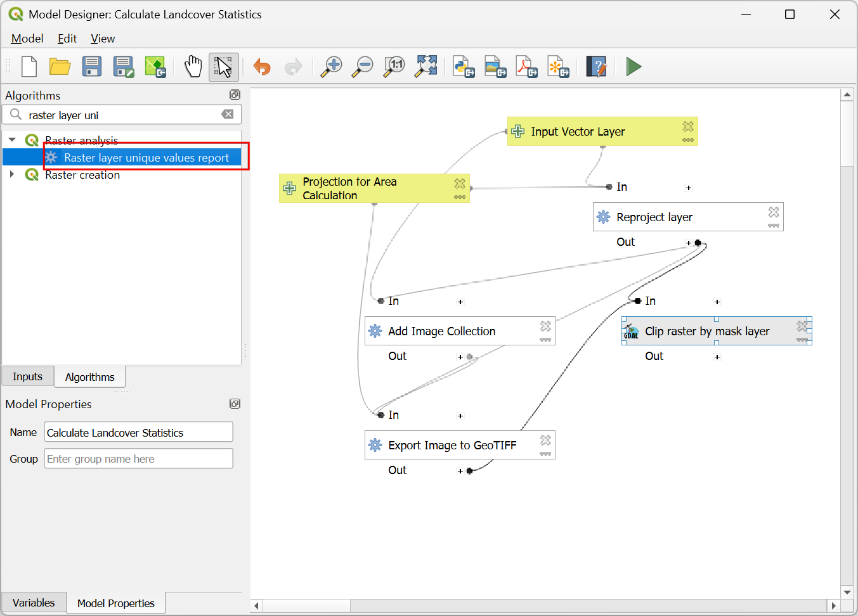Open an existing model via folder icon

pos(60,67)
